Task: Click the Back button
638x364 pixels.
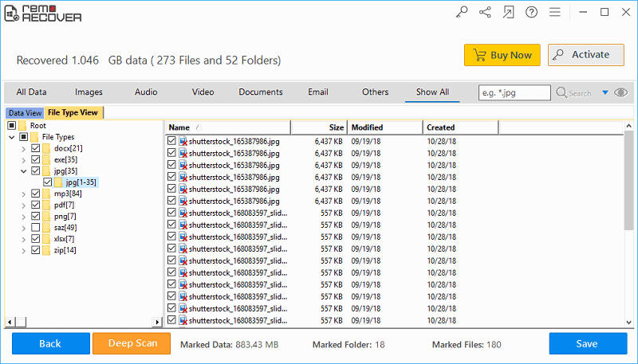Action: coord(51,343)
